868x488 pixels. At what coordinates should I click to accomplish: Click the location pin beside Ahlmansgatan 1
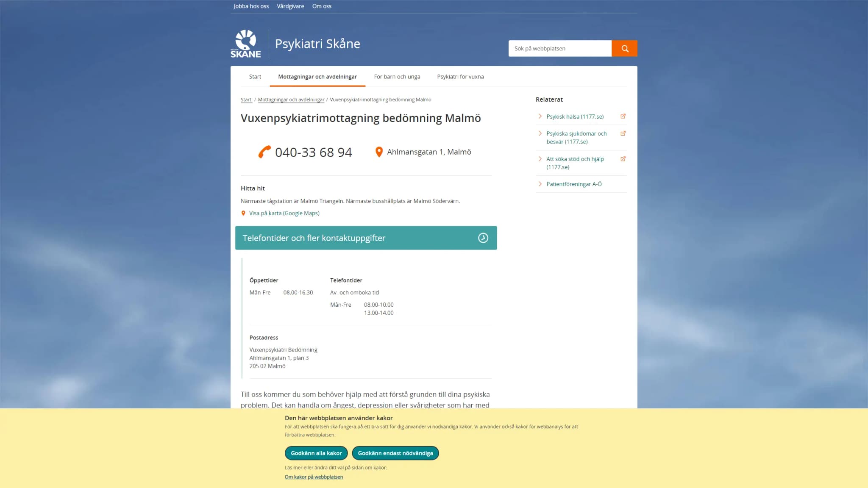(x=379, y=152)
